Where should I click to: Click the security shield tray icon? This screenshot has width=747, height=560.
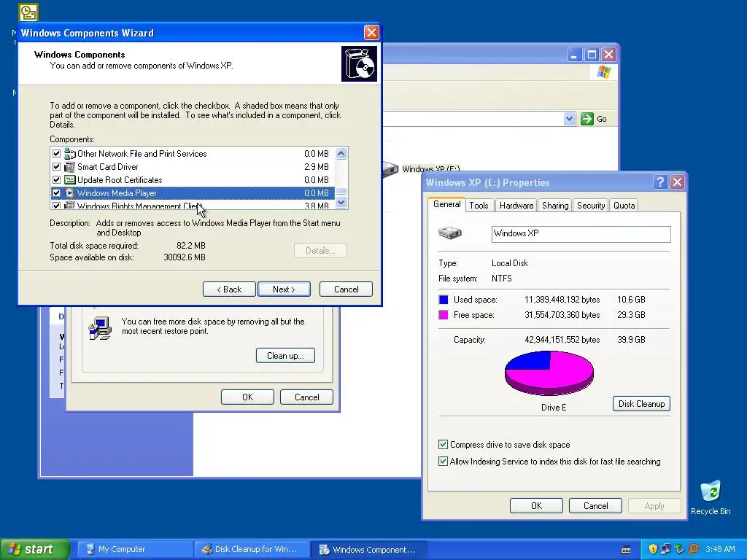click(x=653, y=549)
